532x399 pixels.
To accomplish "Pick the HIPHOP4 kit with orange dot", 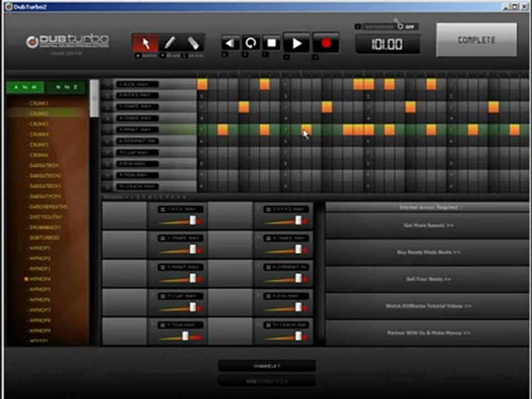I will tap(40, 279).
